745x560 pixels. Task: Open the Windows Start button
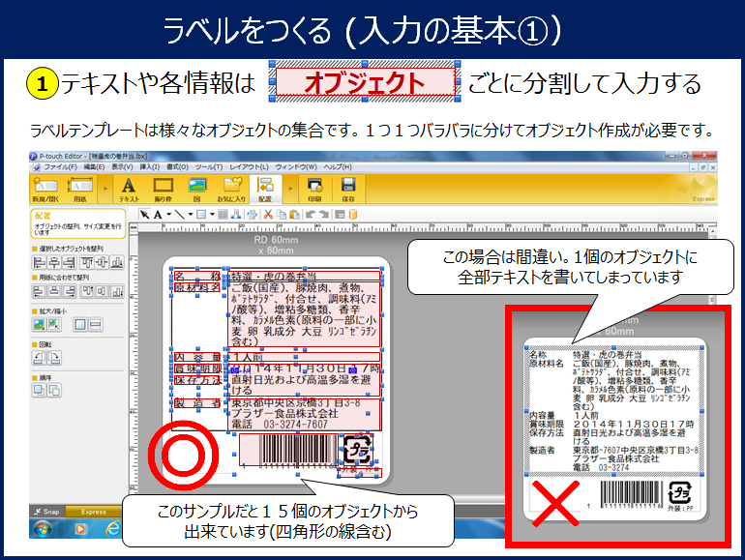[x=44, y=529]
